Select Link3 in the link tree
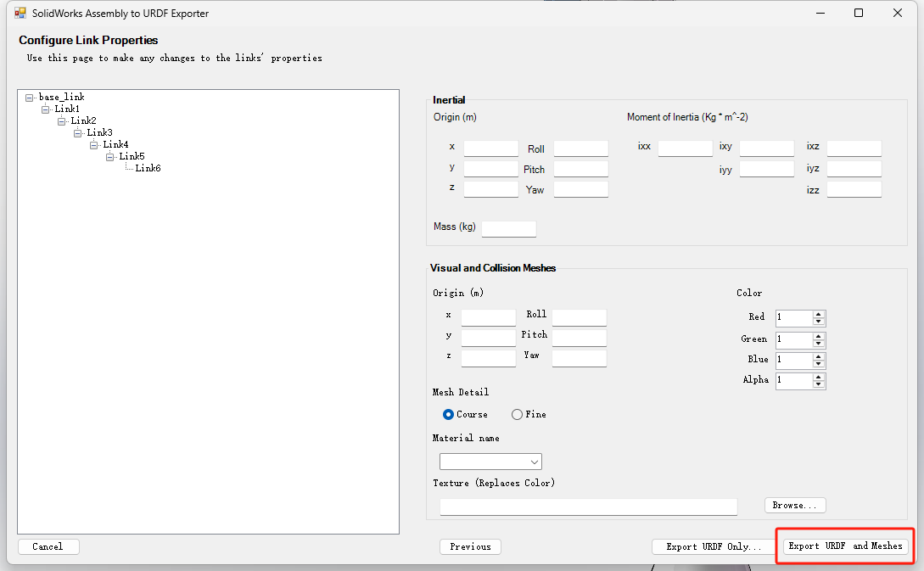Screen dimensions: 924x571 click(x=99, y=132)
